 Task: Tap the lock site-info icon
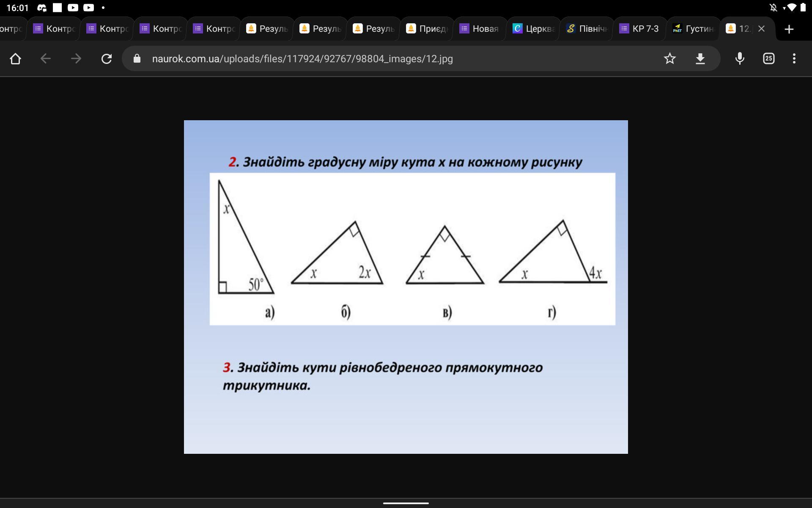click(137, 58)
